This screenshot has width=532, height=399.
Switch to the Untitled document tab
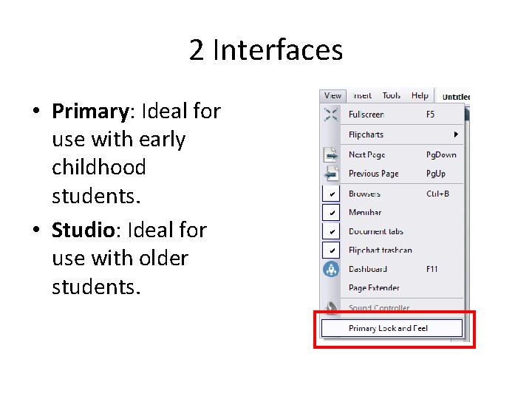point(456,97)
